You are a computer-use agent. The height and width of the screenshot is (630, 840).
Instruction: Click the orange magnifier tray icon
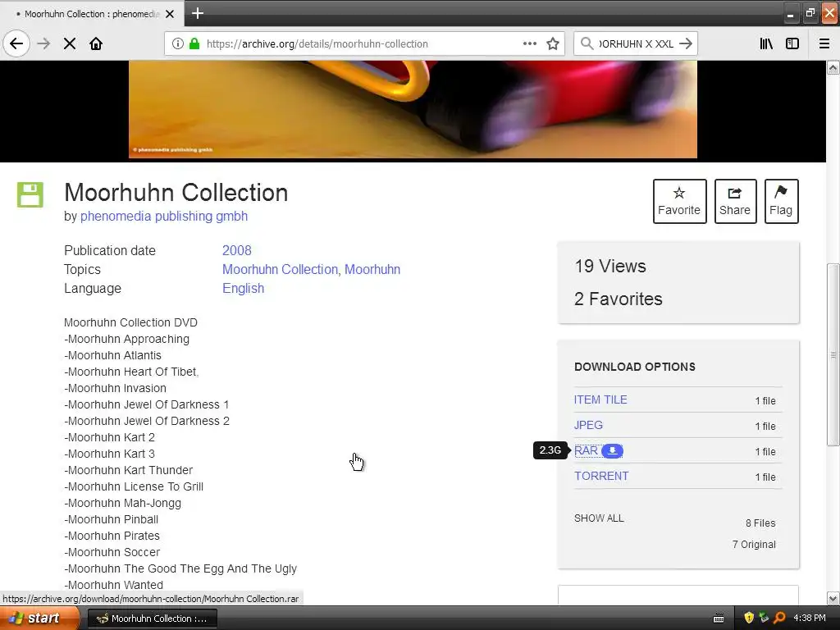779,619
